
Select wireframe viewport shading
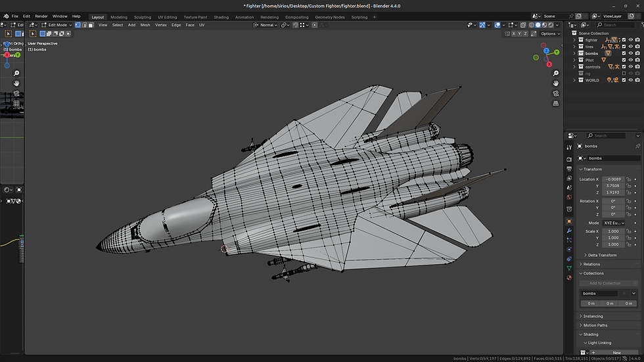coord(532,25)
